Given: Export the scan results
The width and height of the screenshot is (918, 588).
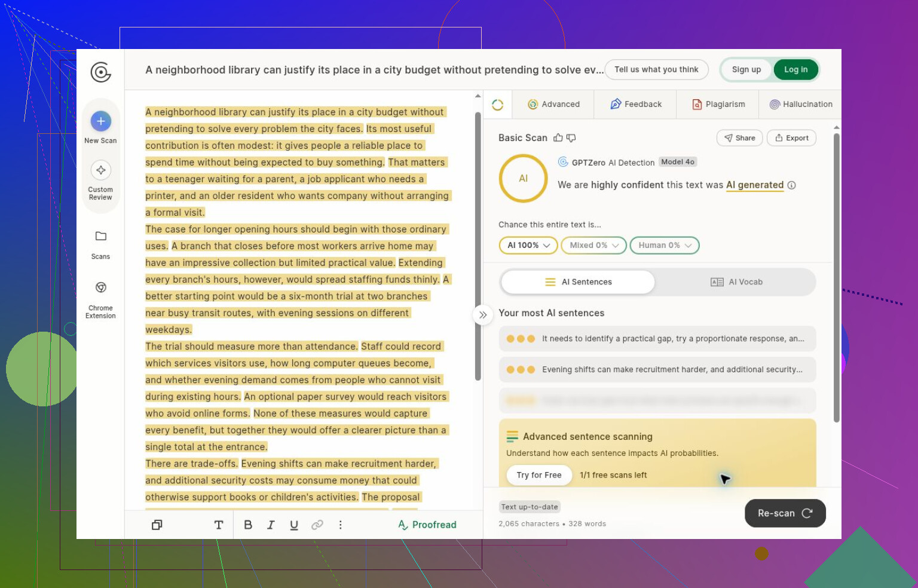Looking at the screenshot, I should pos(791,138).
